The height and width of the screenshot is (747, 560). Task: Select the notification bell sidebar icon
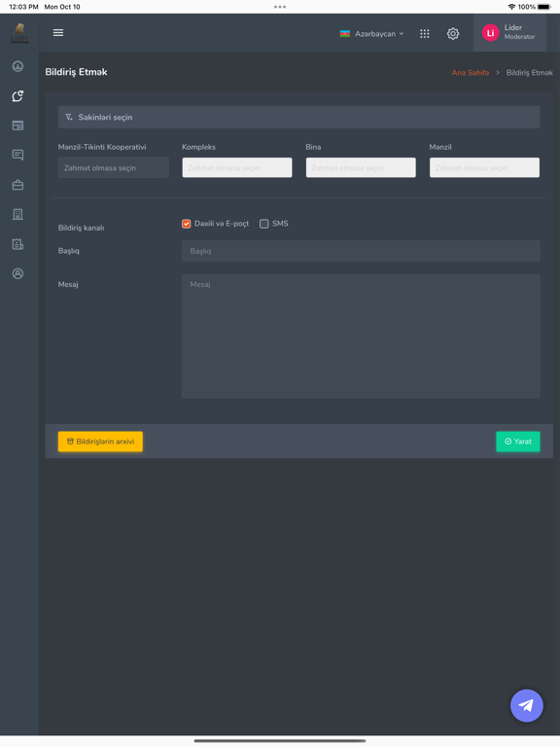point(17,95)
